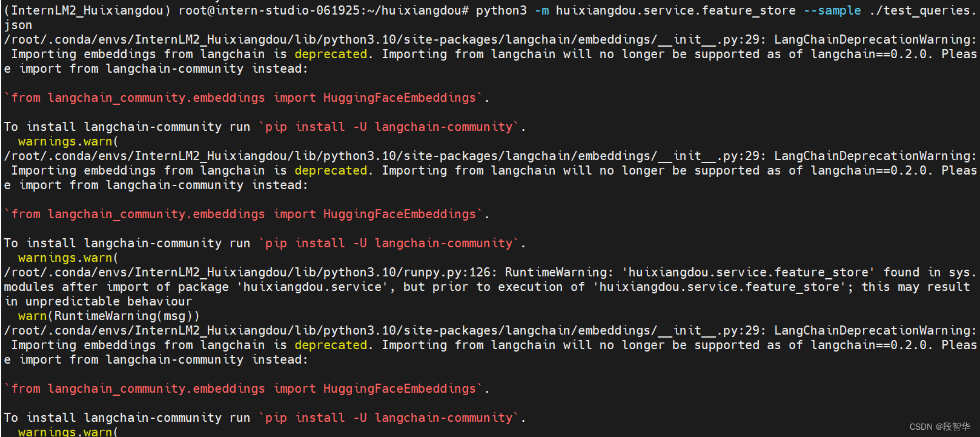This screenshot has height=437, width=980.
Task: Click the warn(RuntimeWarning(msg)) line
Action: [x=109, y=316]
